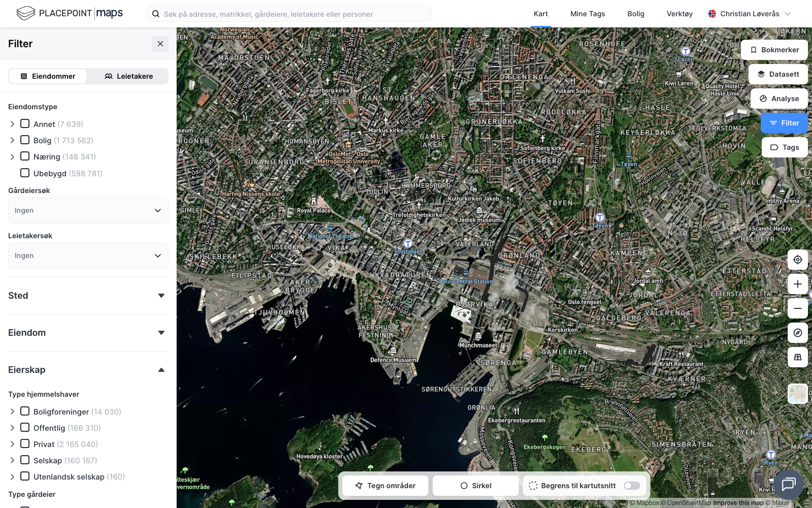Viewport: 812px width, 508px height.
Task: Click the Munchmuseet landmark icon
Action: pos(478,336)
